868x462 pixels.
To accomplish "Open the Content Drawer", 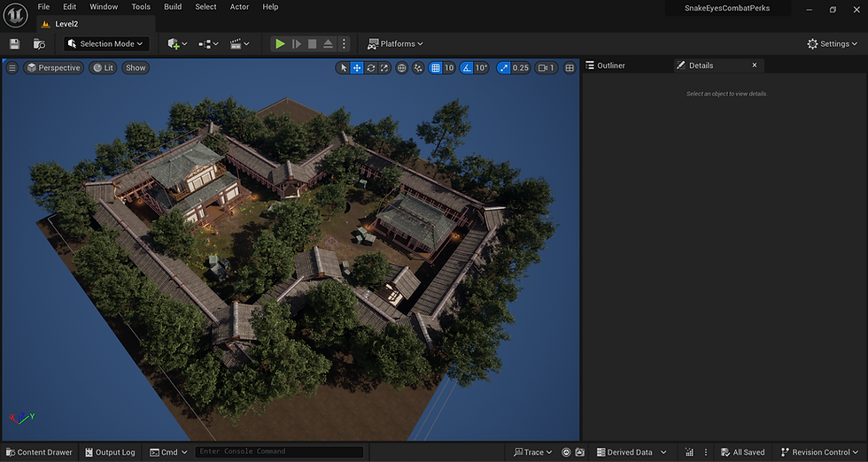I will coord(39,452).
